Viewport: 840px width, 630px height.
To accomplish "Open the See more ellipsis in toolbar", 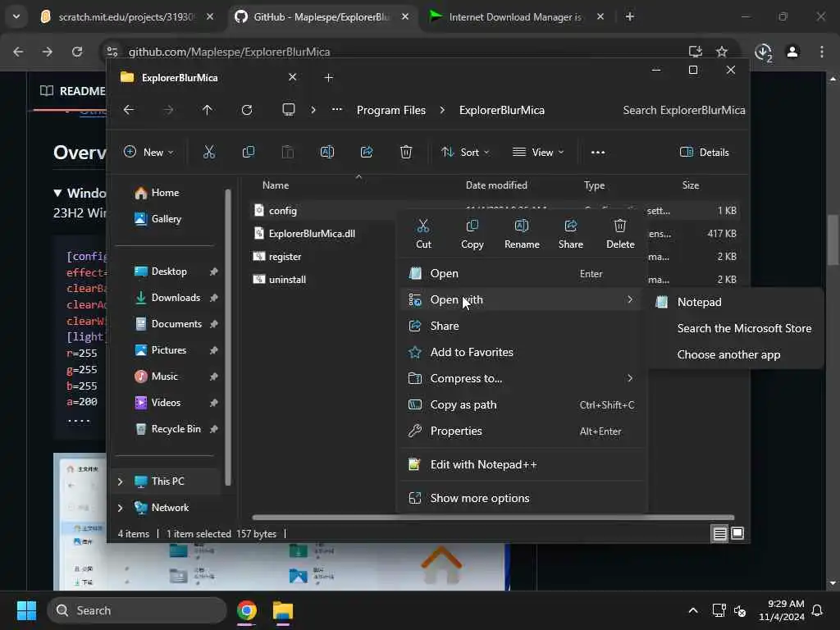I will tap(598, 152).
